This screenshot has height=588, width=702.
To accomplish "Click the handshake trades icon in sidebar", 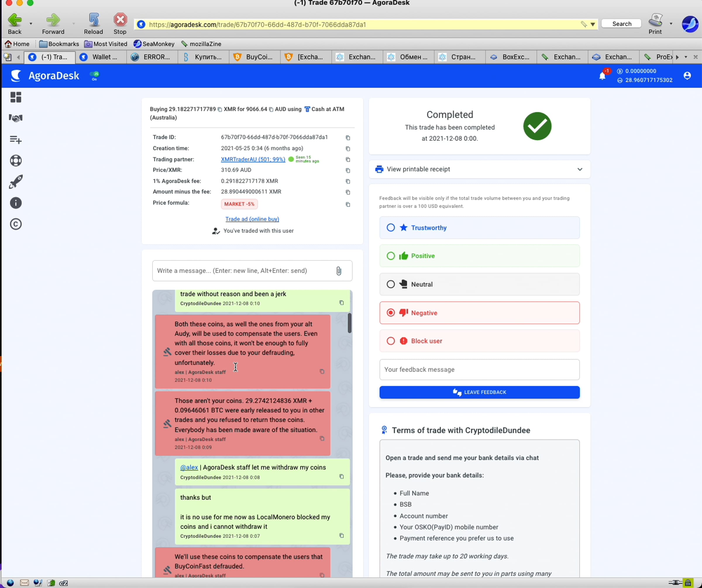I will (x=16, y=118).
